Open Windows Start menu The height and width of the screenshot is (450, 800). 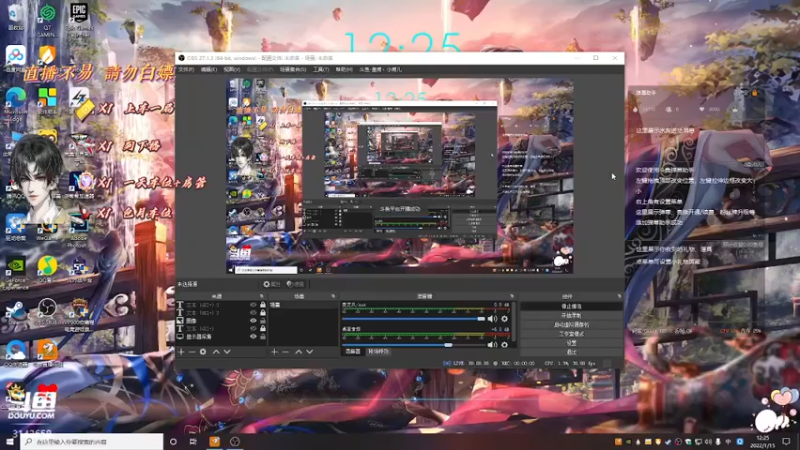pyautogui.click(x=9, y=442)
